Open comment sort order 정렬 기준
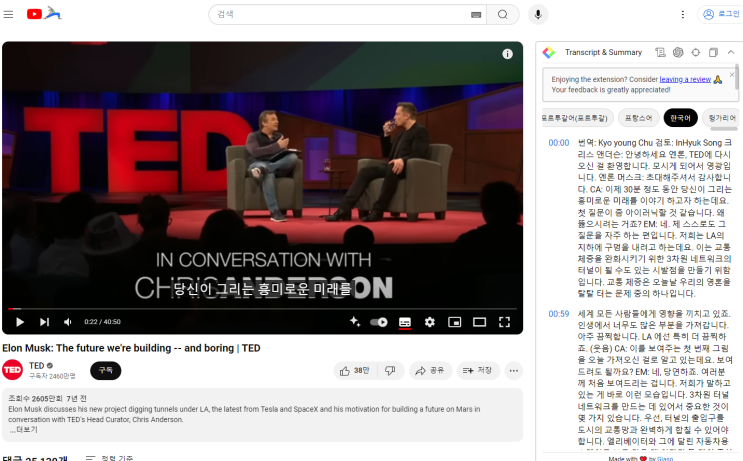Viewport: 743px width, 461px height. [x=109, y=458]
